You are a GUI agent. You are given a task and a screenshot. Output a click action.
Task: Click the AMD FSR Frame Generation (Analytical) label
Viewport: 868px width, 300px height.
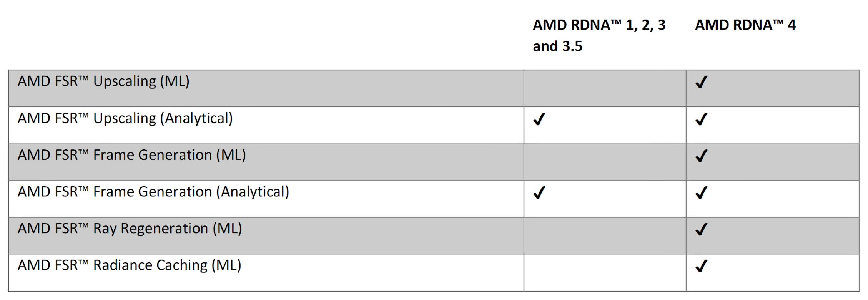click(153, 192)
